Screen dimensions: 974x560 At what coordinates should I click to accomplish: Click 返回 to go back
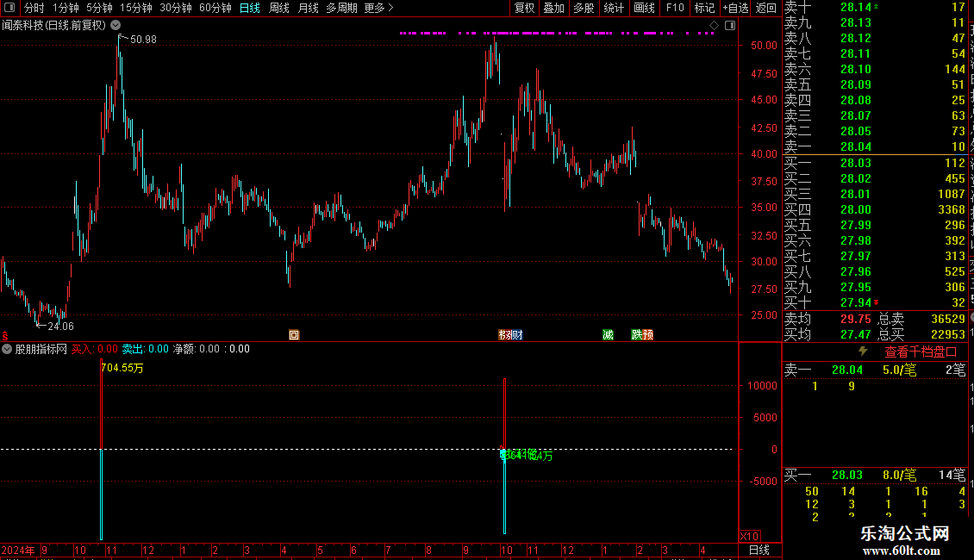[766, 8]
